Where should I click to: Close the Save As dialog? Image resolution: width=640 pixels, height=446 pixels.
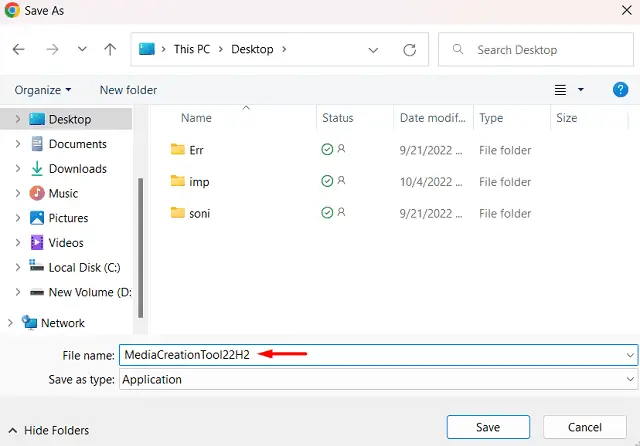(x=627, y=10)
